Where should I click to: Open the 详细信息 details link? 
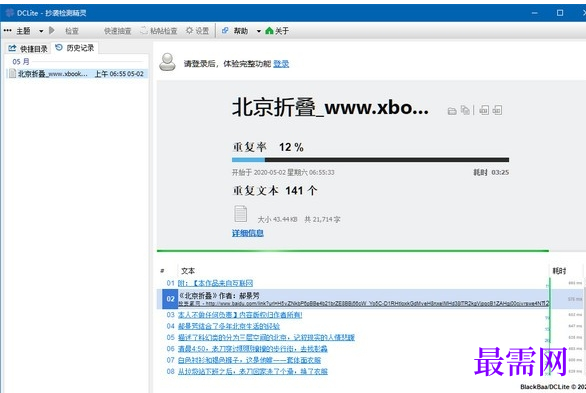tap(247, 233)
